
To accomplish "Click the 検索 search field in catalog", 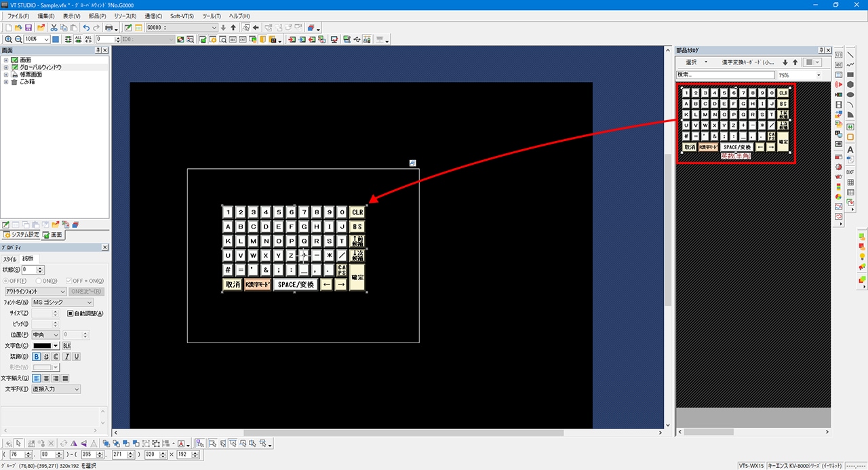I will click(x=725, y=75).
